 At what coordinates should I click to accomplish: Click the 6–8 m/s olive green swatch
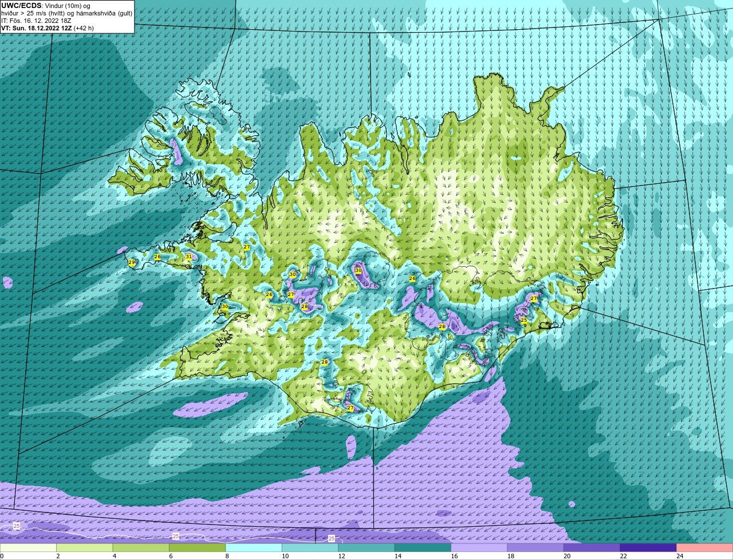coord(198,547)
